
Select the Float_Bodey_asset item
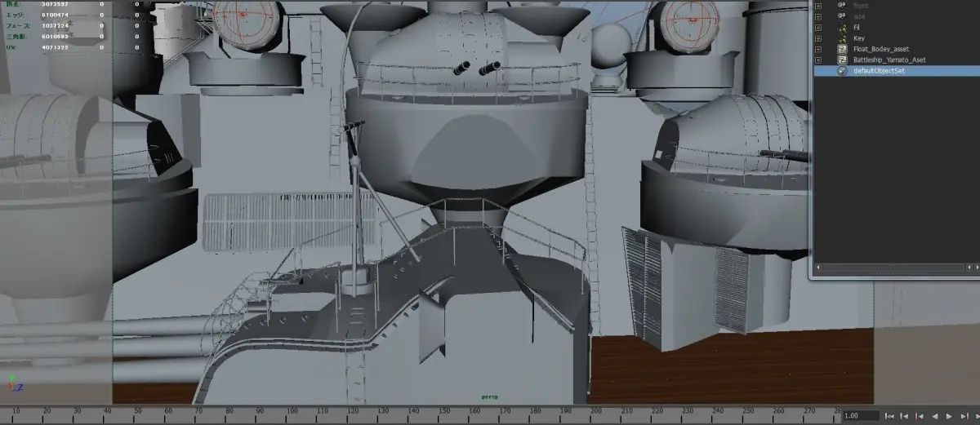881,49
